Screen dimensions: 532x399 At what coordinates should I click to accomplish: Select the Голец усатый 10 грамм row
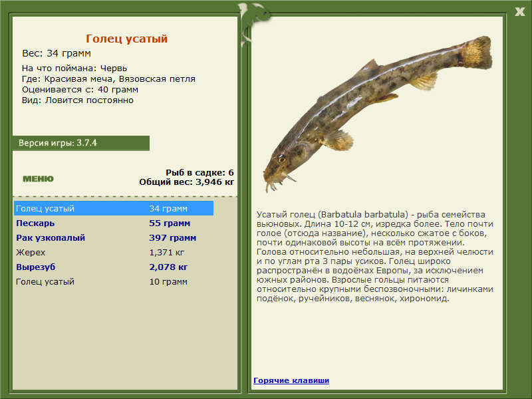pyautogui.click(x=114, y=281)
